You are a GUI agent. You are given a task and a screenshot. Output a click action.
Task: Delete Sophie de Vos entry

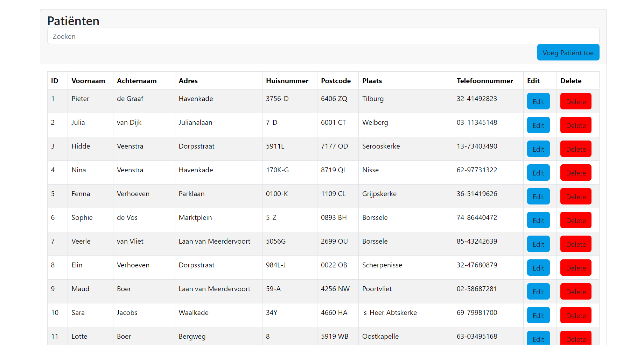[x=575, y=220]
